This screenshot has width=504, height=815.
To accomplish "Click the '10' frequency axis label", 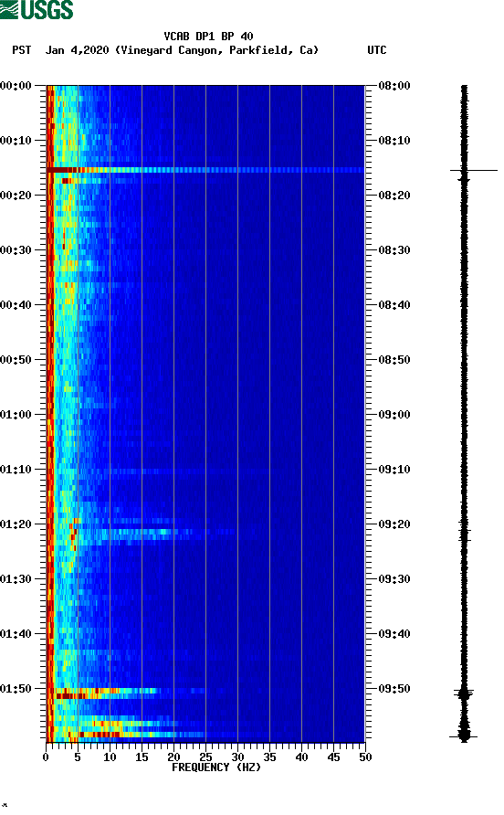I will click(x=110, y=757).
